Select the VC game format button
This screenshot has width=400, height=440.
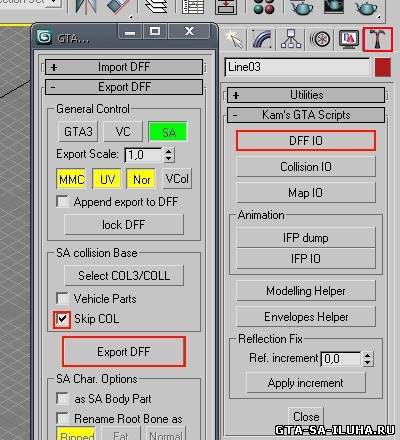[123, 132]
